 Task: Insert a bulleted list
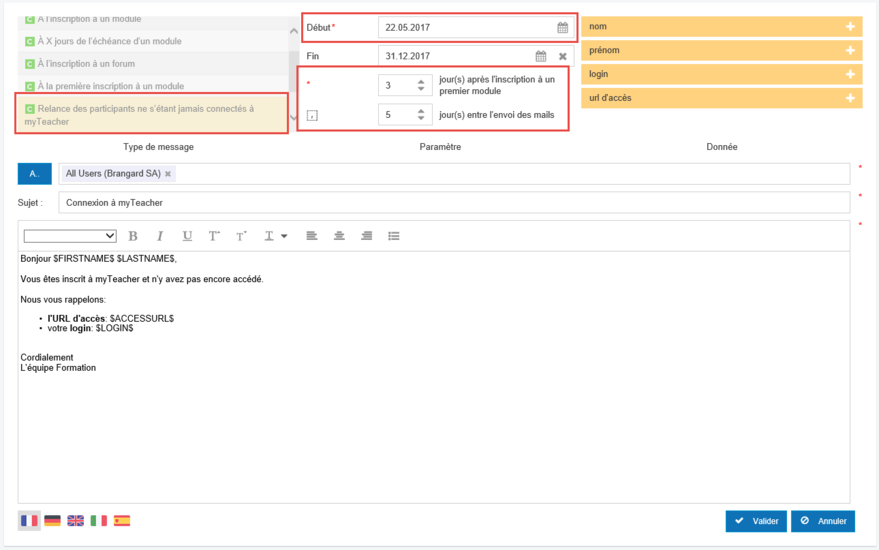(x=394, y=236)
